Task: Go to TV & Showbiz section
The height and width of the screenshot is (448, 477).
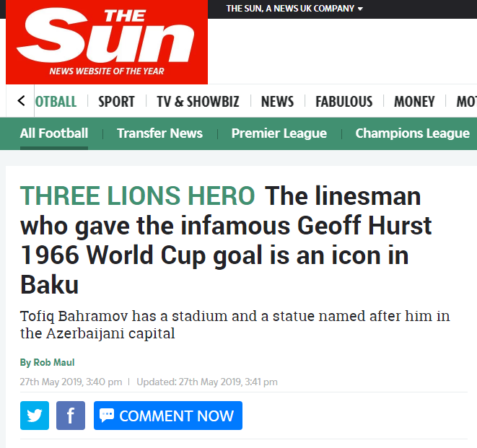Action: click(198, 102)
